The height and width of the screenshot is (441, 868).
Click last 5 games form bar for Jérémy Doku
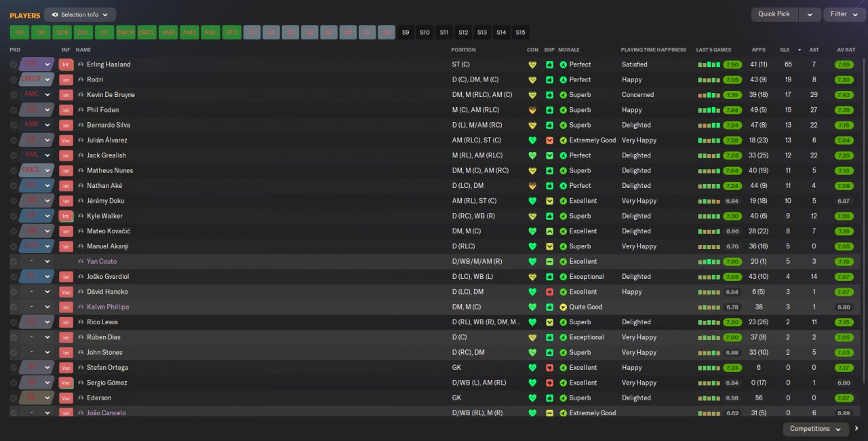pyautogui.click(x=709, y=202)
